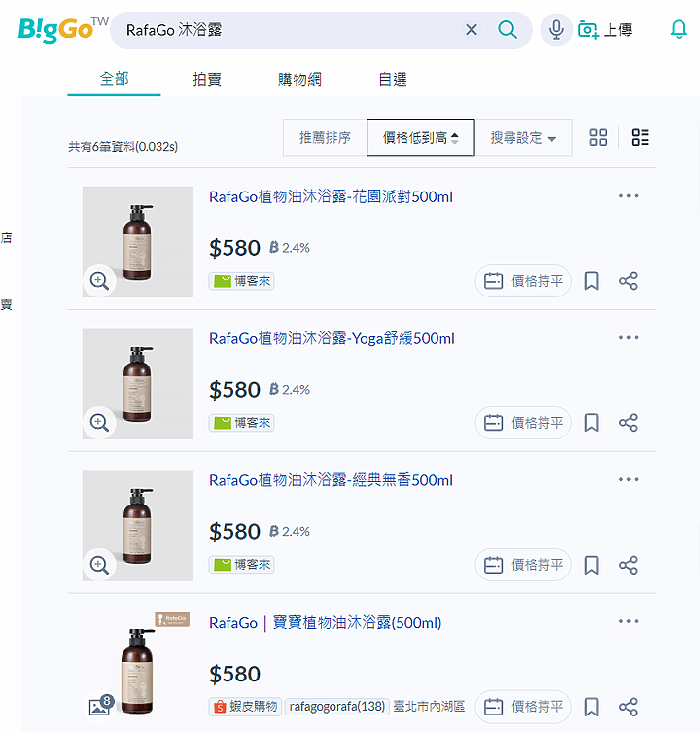Open the 8-photo gallery for 寶寶植物油沐浴露
Image resolution: width=700 pixels, height=732 pixels.
(100, 706)
